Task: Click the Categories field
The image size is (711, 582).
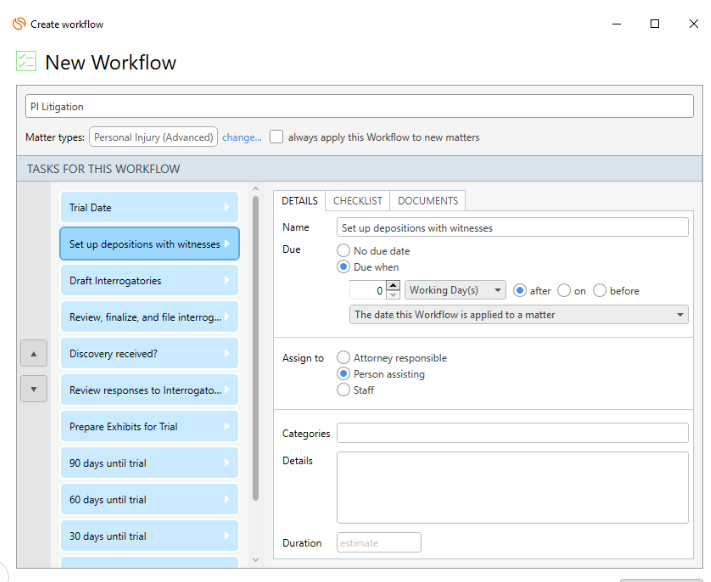Action: (512, 433)
